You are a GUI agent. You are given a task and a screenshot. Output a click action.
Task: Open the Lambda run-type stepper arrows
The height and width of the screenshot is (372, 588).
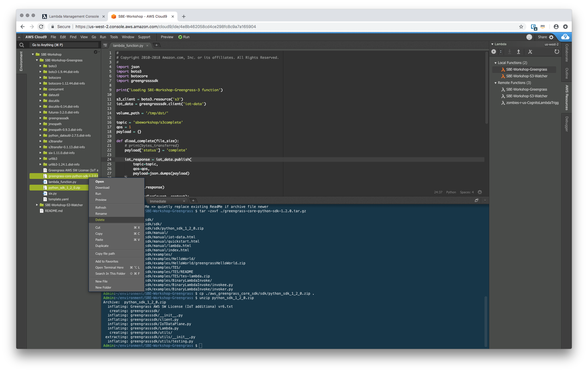coord(501,52)
